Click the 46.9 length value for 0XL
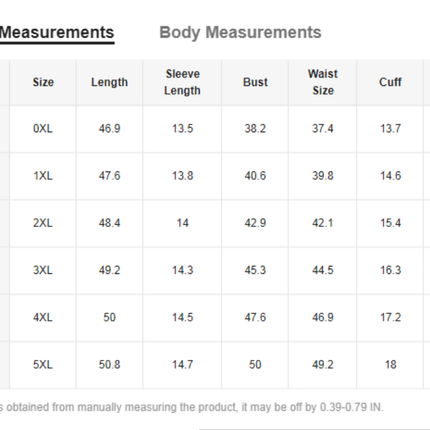Screen dimensions: 430x430 [x=109, y=128]
